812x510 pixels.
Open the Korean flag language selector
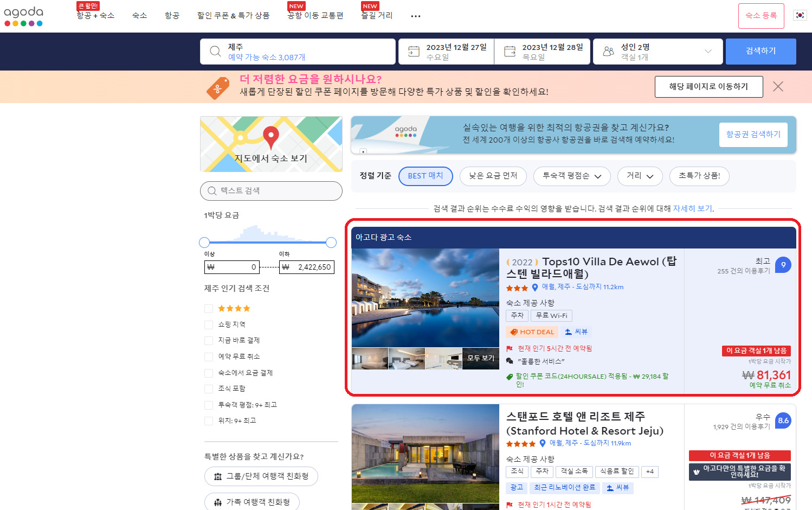click(800, 15)
